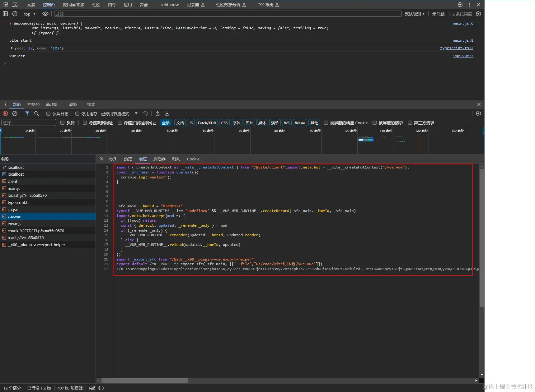The image size is (535, 392).
Task: Click the export HAR download icon
Action: (167, 113)
